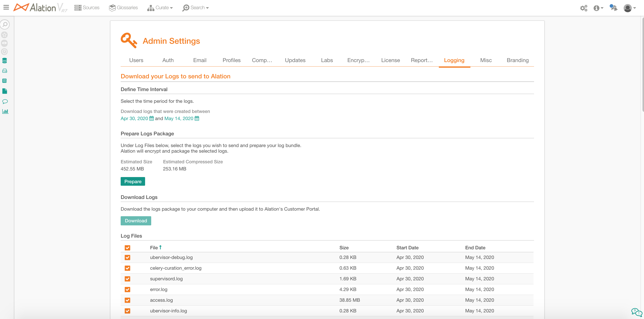Open the sidebar analytics bar chart icon
The image size is (644, 319).
[x=5, y=111]
